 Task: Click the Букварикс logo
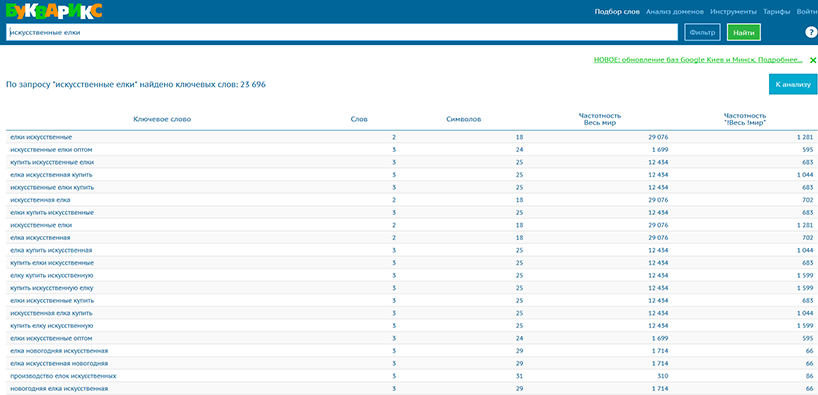pyautogui.click(x=54, y=10)
